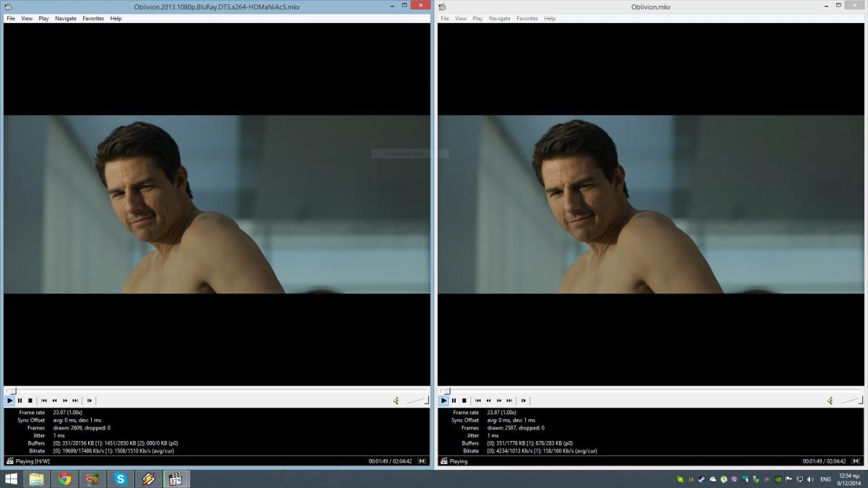Screen dimensions: 868x488
Task: Click the seek bar in right player
Action: 651,390
